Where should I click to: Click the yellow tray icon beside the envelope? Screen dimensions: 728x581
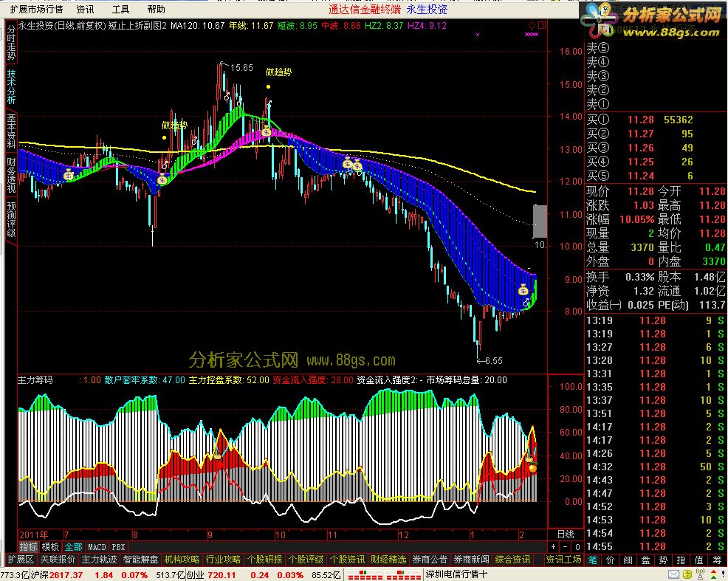(687, 575)
